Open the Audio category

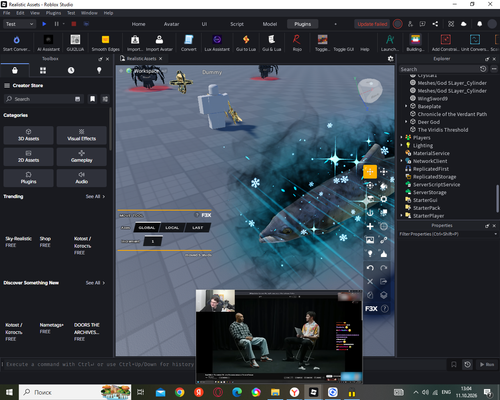[x=82, y=178]
